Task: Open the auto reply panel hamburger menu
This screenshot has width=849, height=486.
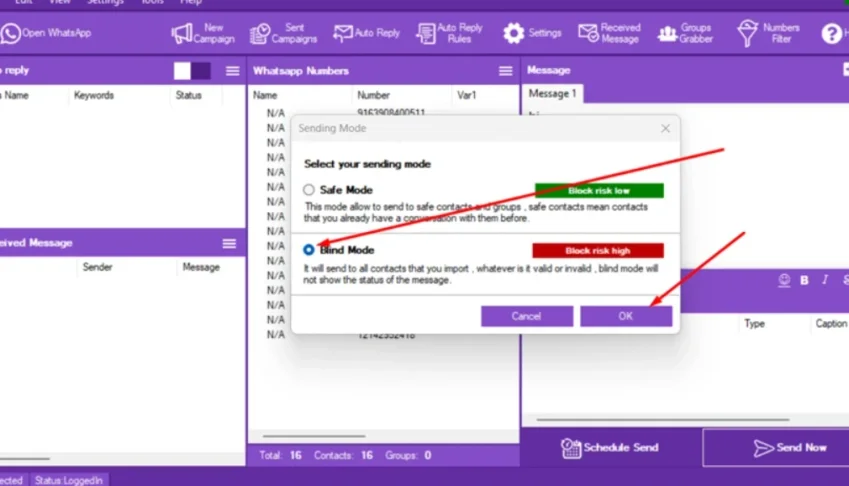Action: click(232, 71)
